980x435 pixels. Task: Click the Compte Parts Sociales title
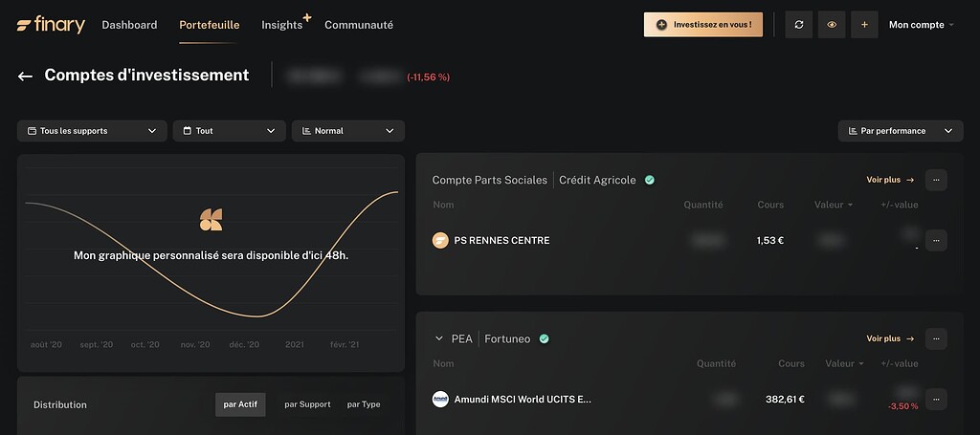[489, 180]
